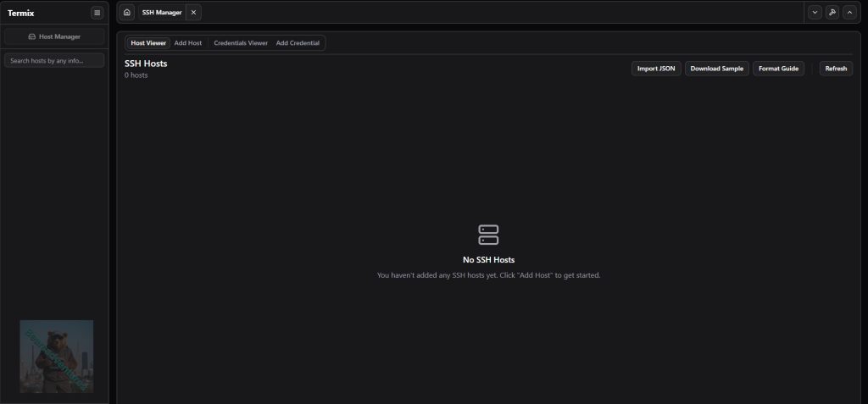Collapse the top bar with up chevron
This screenshot has height=404, width=868.
(x=849, y=13)
